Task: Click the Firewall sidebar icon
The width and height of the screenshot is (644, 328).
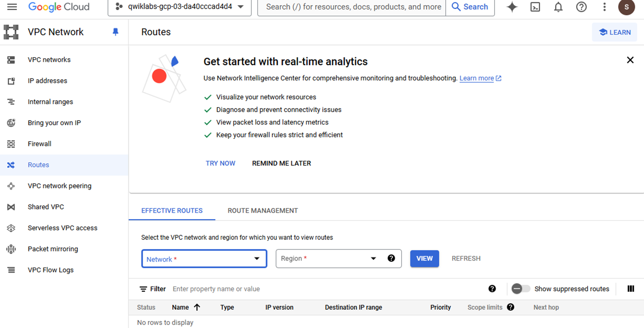Action: [x=11, y=144]
